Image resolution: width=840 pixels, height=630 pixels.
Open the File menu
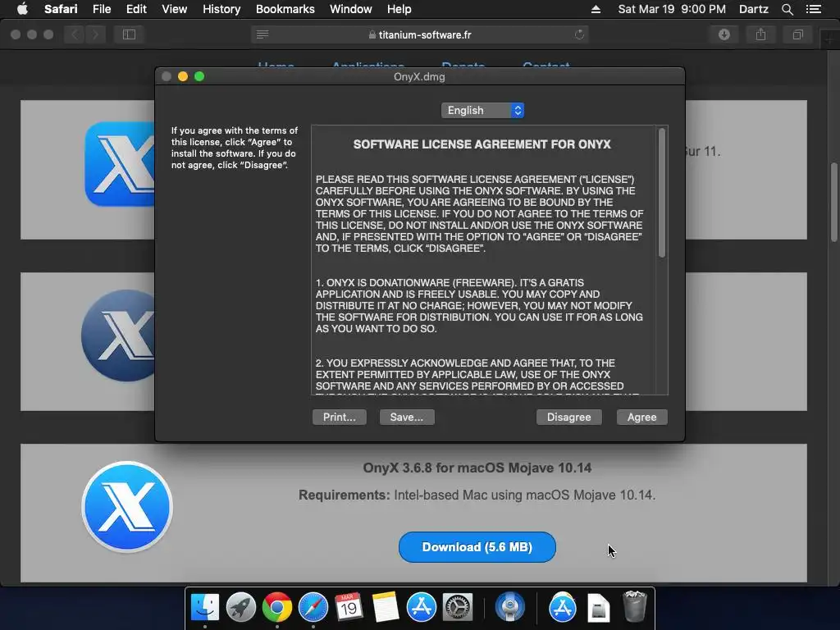coord(101,9)
